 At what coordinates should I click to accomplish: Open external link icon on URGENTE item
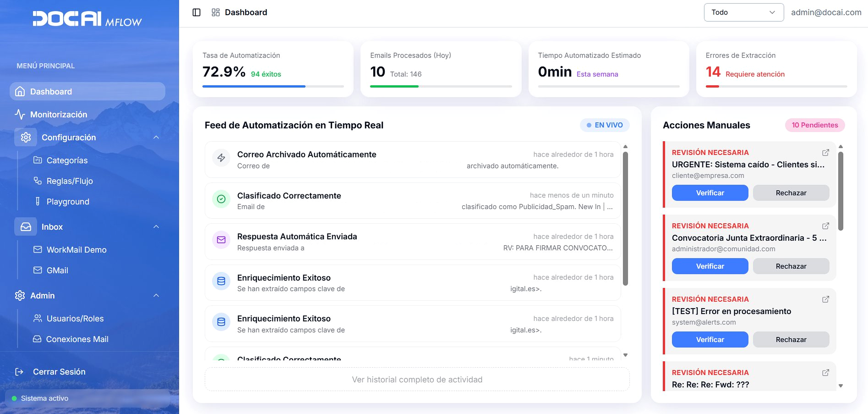click(825, 153)
